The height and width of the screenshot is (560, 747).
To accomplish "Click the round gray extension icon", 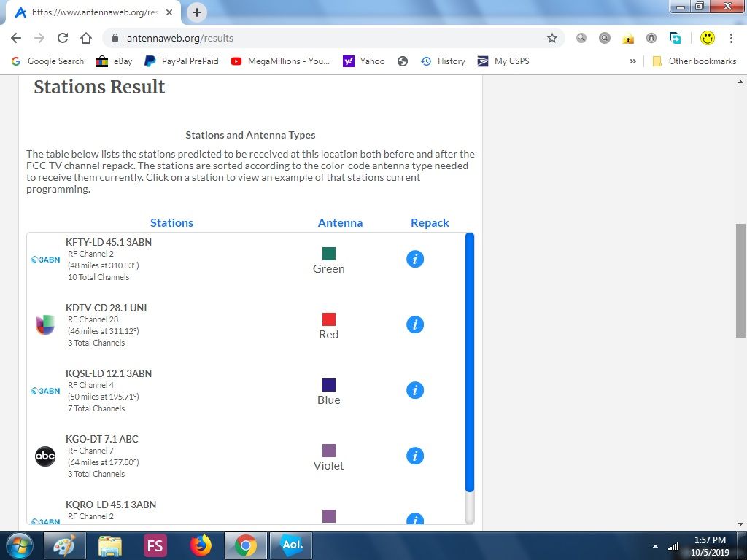I will point(651,38).
